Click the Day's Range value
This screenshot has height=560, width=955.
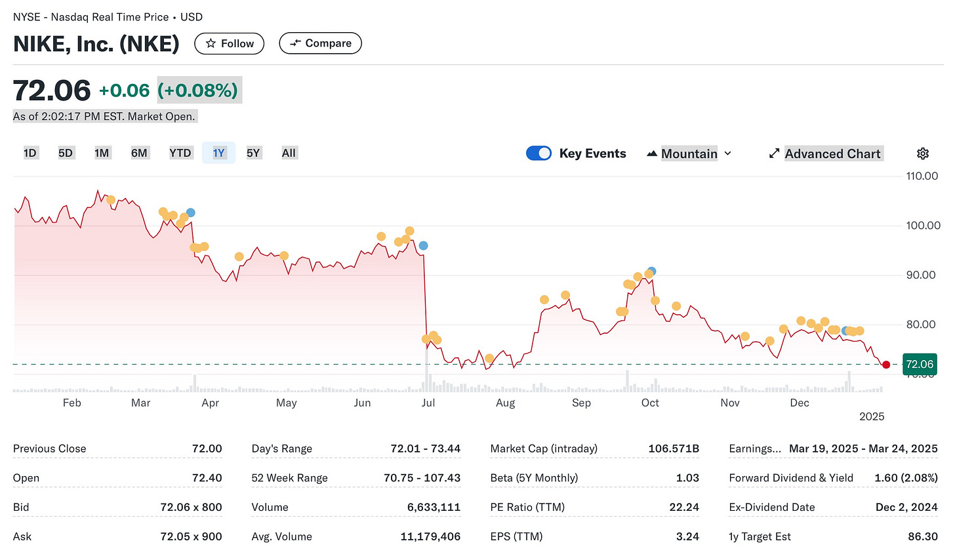(x=425, y=449)
